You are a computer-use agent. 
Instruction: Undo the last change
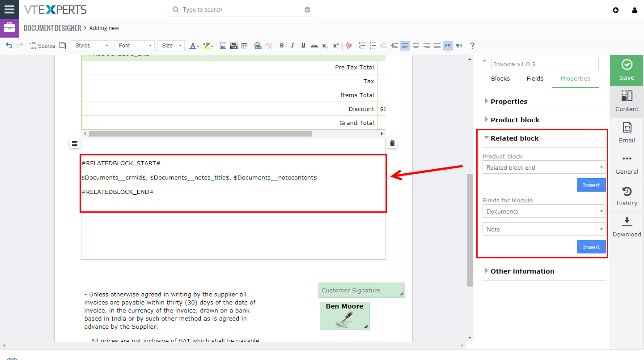pos(8,45)
